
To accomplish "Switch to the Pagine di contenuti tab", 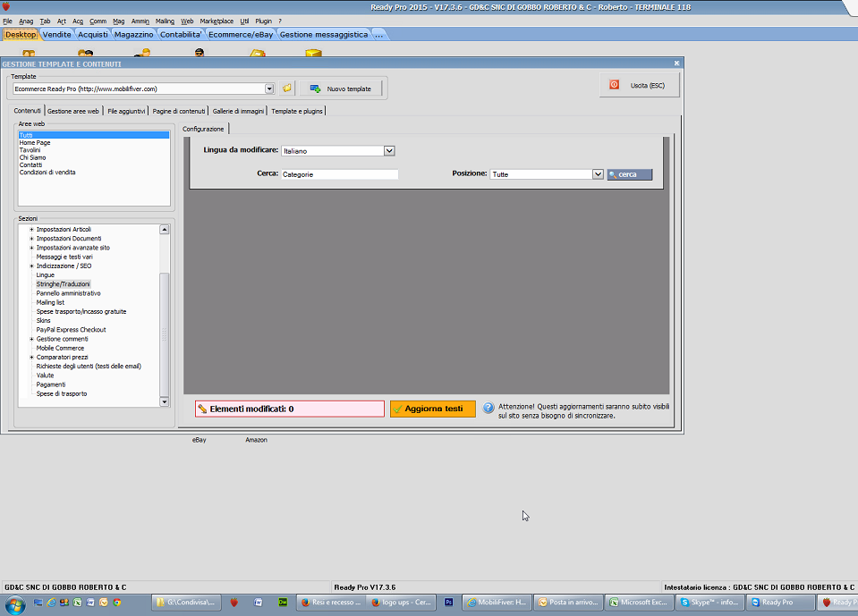I will point(178,111).
